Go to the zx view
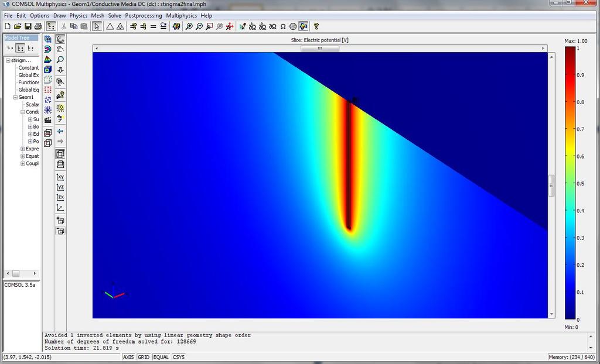 click(60, 197)
